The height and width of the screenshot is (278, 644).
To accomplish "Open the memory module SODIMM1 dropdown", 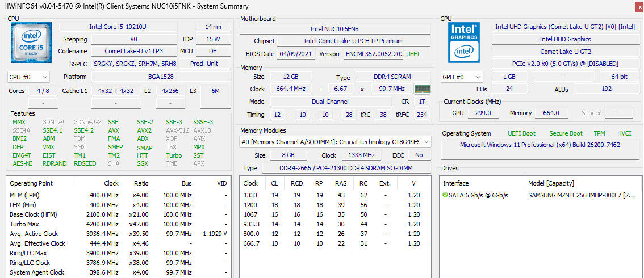I will [335, 142].
